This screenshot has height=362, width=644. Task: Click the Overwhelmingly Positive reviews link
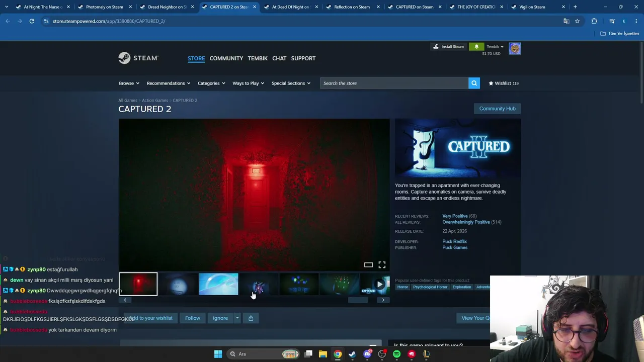(x=466, y=222)
